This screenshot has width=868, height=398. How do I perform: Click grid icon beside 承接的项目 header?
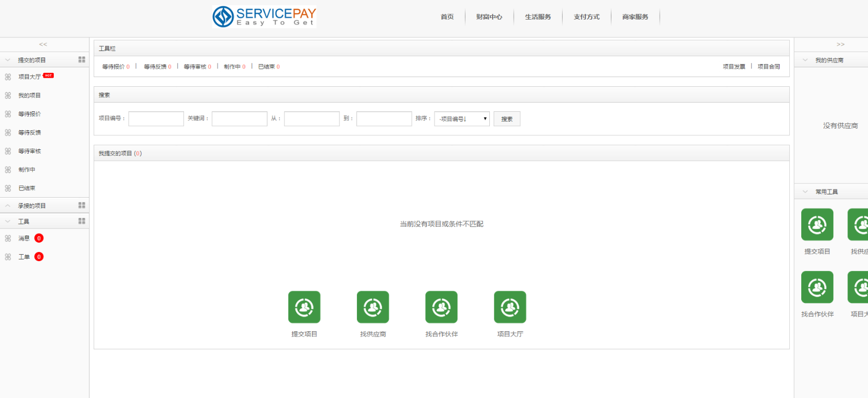pos(82,205)
